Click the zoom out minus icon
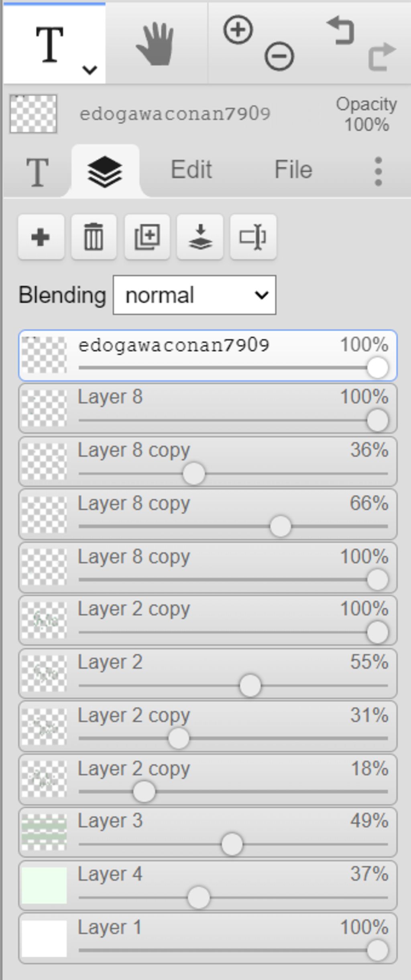411x980 pixels. 279,56
